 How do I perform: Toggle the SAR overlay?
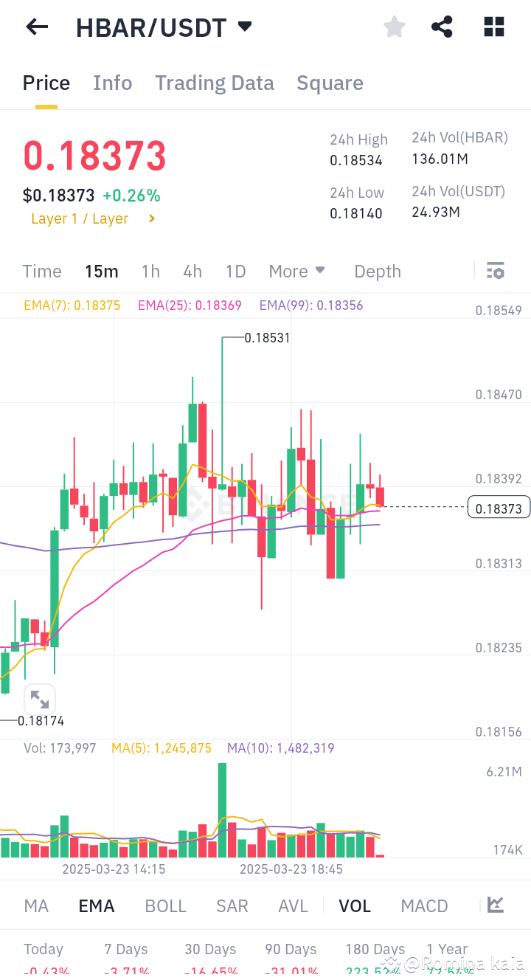232,905
